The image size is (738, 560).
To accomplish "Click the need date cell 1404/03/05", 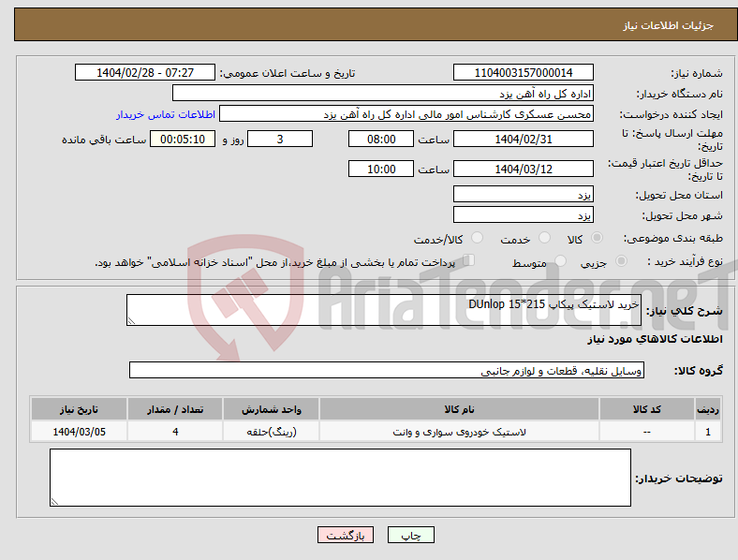I will coord(79,432).
